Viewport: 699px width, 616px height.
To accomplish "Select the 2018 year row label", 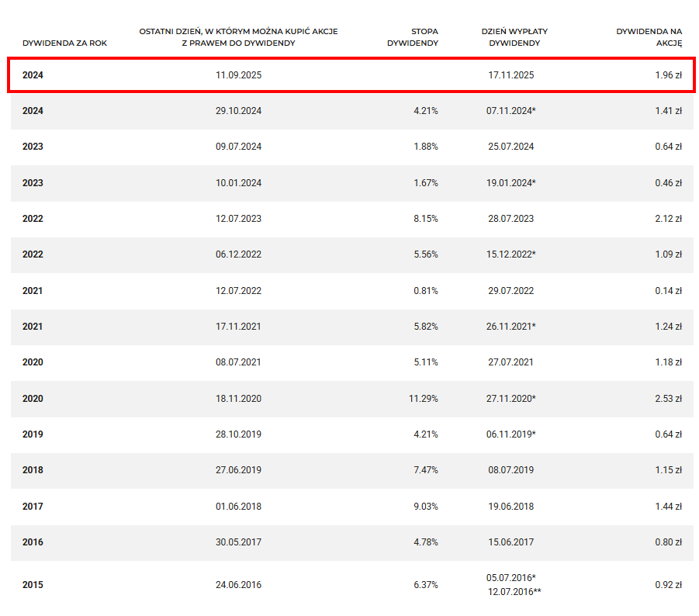I will (33, 470).
